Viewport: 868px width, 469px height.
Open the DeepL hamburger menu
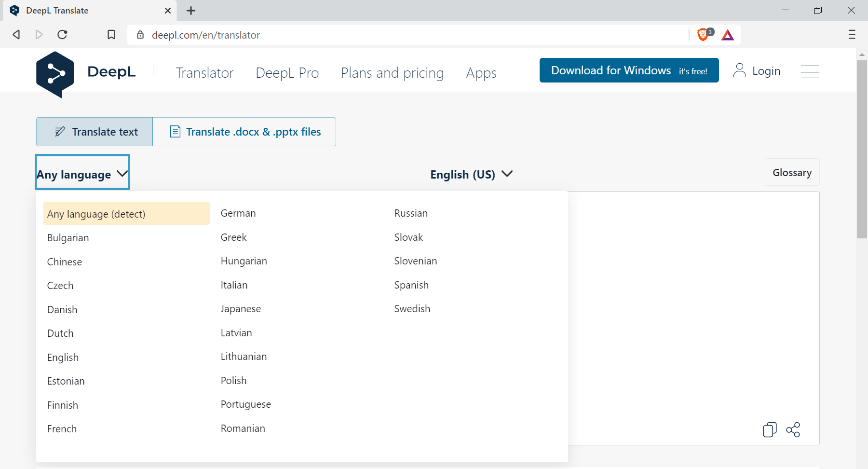(x=810, y=72)
